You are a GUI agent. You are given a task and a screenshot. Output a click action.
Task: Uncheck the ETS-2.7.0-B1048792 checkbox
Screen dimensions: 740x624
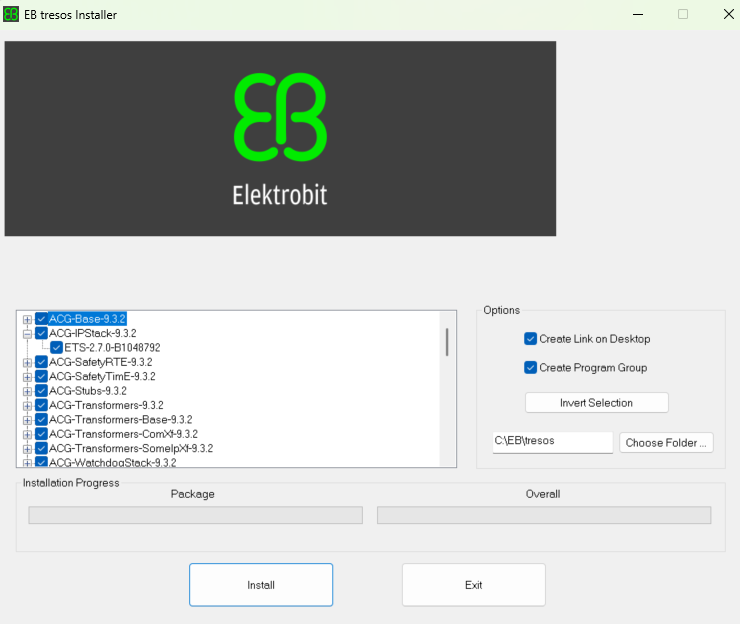[57, 348]
